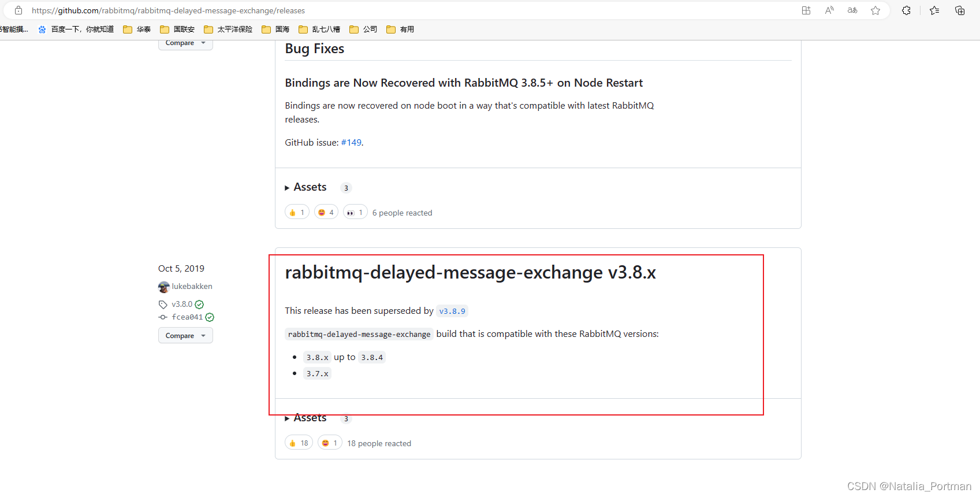The image size is (980, 497).
Task: Toggle the eyes reaction with count 1
Action: point(355,213)
